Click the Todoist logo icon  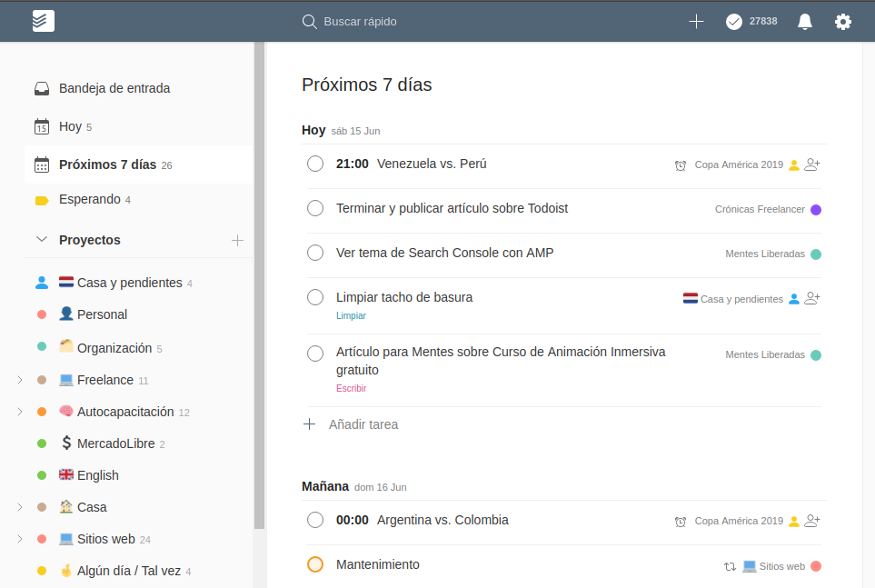(x=43, y=21)
